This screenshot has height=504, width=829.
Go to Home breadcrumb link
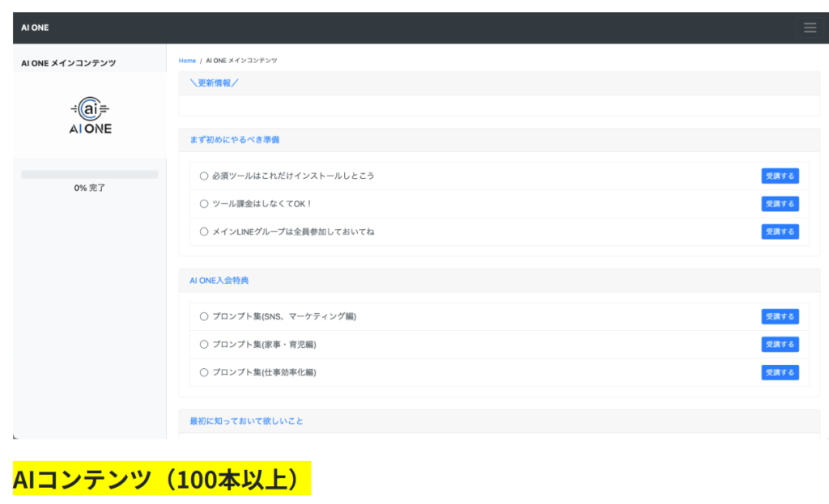pos(187,61)
